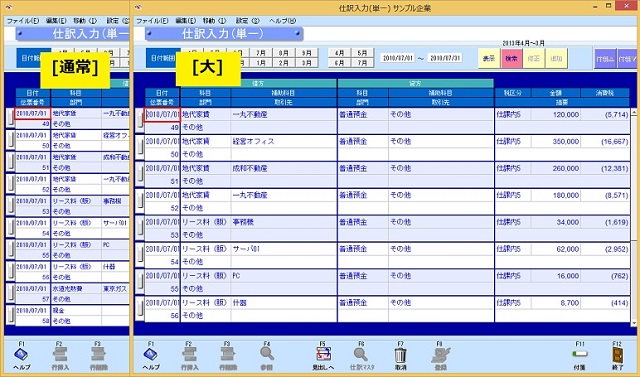Click the 1月 month button
Viewport: 640px width, 377px height.
tap(261, 63)
